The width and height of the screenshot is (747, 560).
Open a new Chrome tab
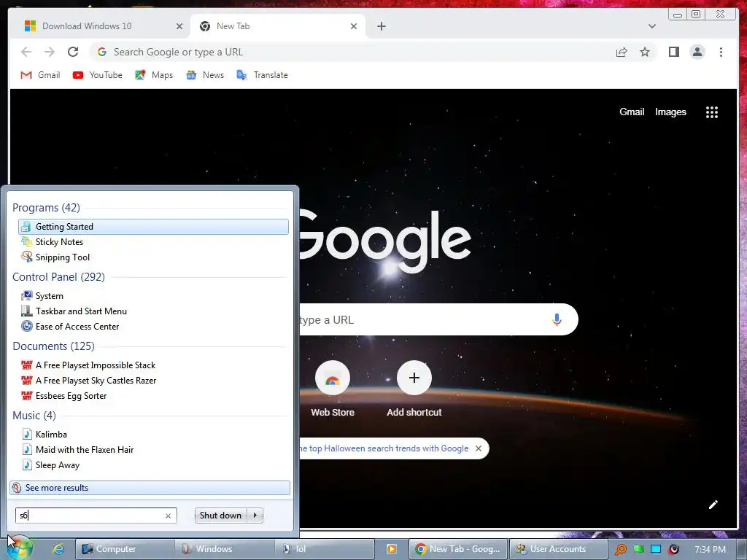[381, 26]
